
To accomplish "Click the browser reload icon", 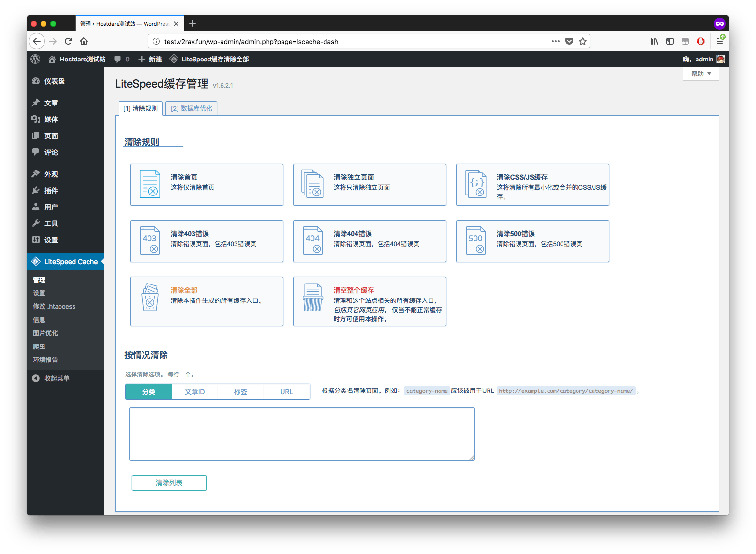I will [x=68, y=41].
